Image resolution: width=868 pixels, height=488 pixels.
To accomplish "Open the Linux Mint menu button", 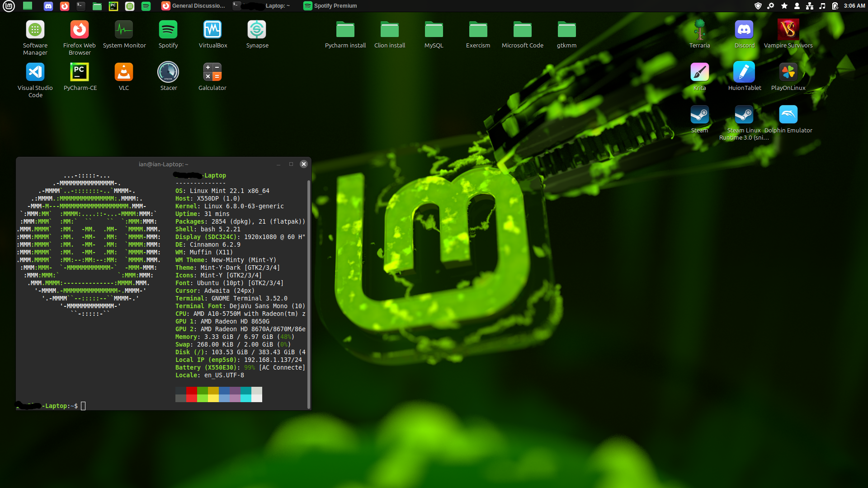I will pos(9,6).
